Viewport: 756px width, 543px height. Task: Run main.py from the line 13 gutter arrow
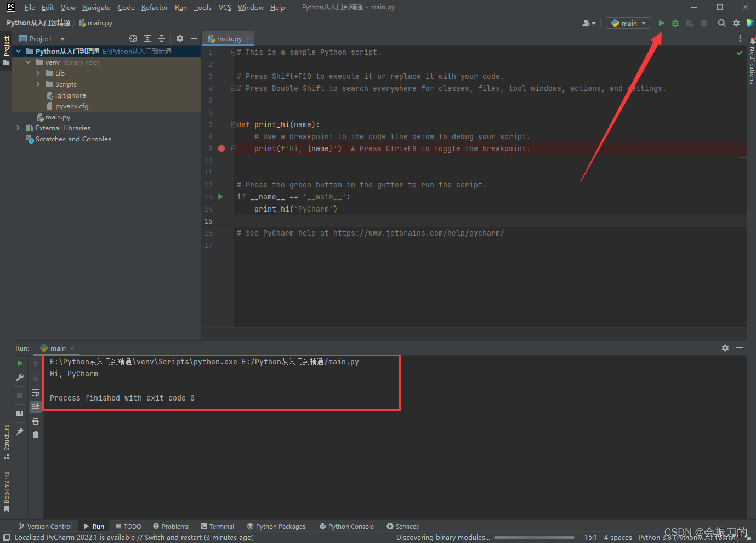220,196
